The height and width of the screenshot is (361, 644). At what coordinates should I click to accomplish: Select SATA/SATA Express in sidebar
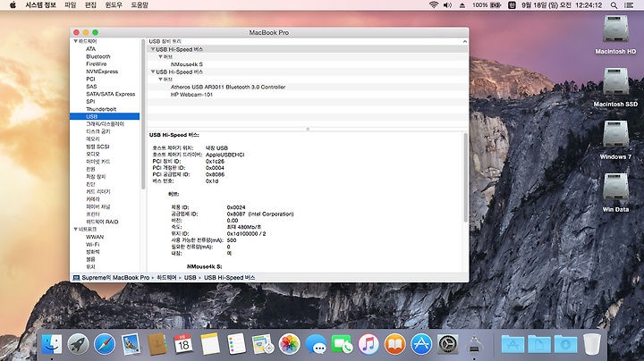[x=111, y=94]
